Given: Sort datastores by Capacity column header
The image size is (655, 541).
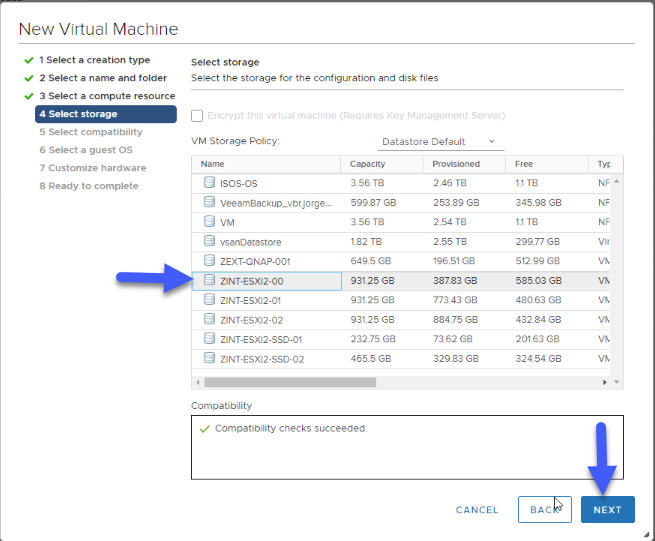Looking at the screenshot, I should [x=382, y=164].
